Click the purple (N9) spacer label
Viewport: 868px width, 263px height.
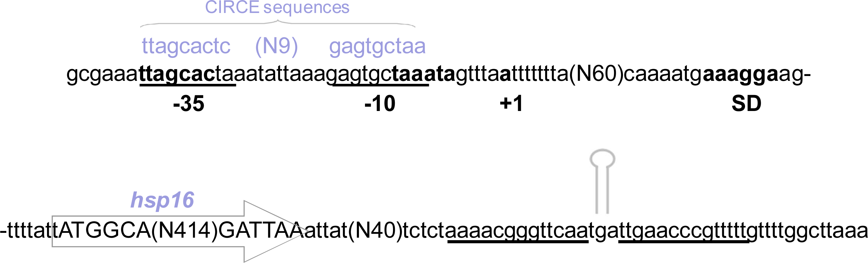[x=276, y=46]
